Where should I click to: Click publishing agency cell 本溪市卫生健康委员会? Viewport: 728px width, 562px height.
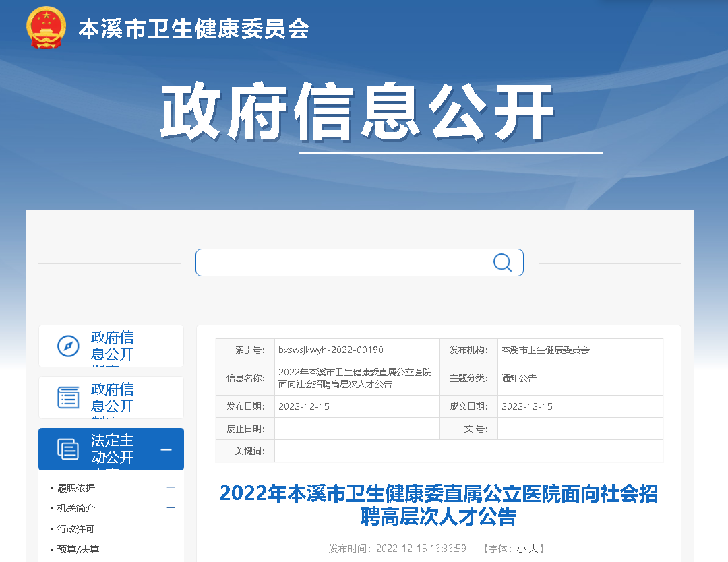(545, 350)
